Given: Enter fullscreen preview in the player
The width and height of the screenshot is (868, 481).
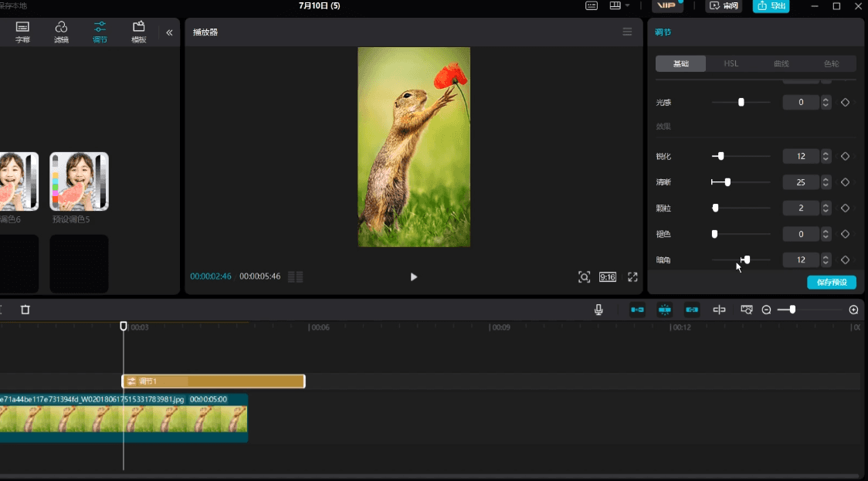Looking at the screenshot, I should (632, 276).
